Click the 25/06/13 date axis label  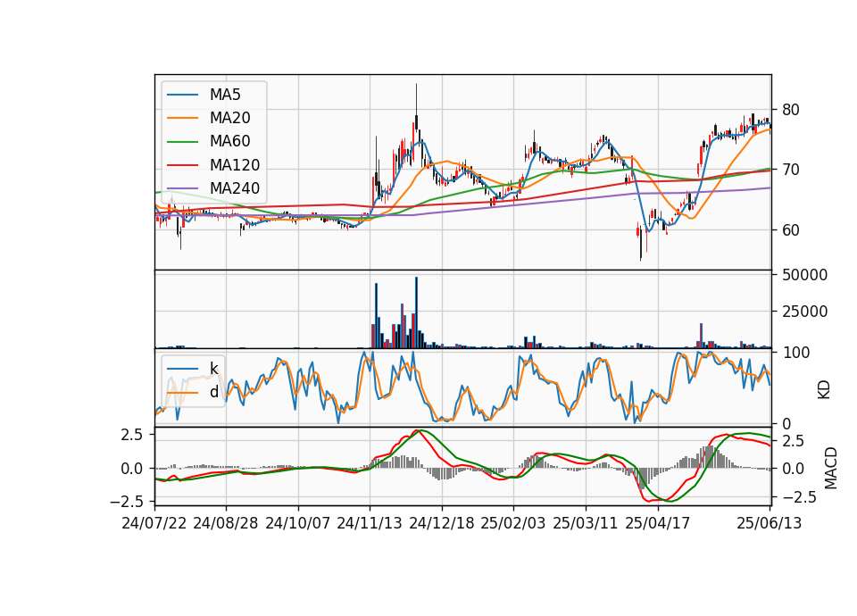point(770,523)
